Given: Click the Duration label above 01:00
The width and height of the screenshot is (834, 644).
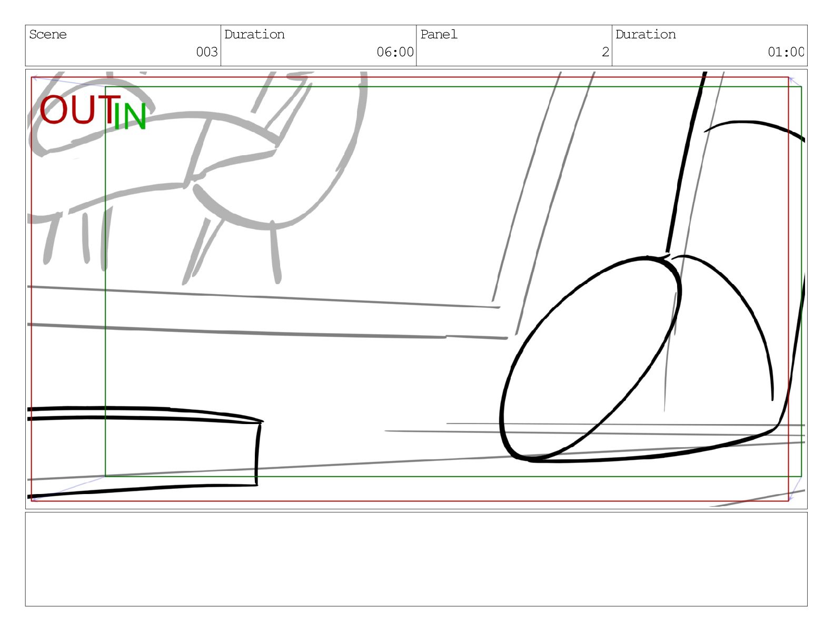Looking at the screenshot, I should click(x=646, y=35).
